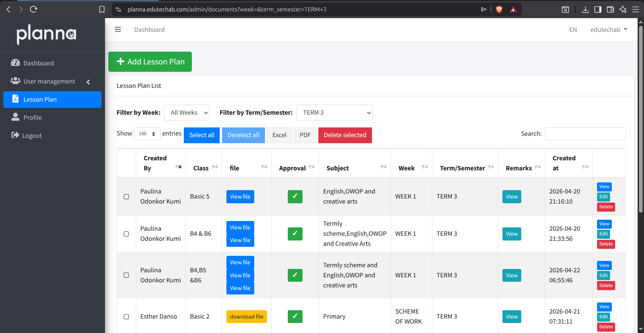This screenshot has width=644, height=333.
Task: Tick the checkbox for the B4,B5 &B6 row
Action: click(x=126, y=275)
